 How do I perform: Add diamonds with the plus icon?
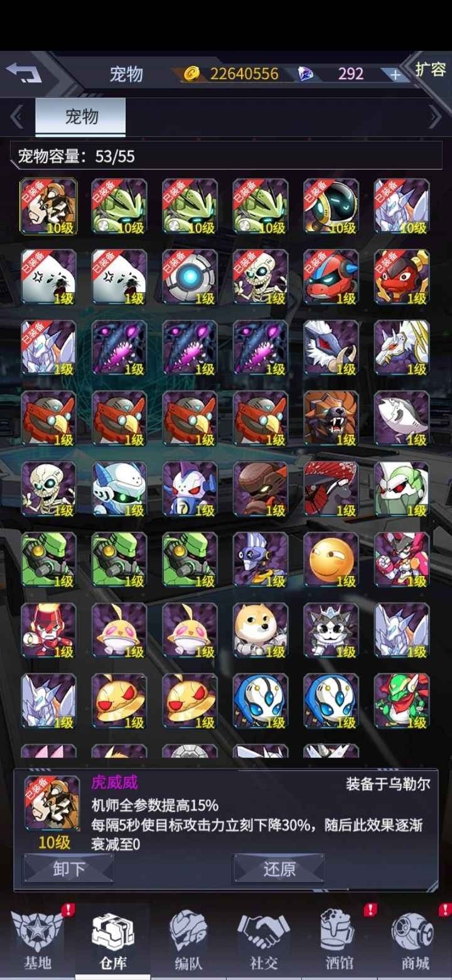[395, 75]
